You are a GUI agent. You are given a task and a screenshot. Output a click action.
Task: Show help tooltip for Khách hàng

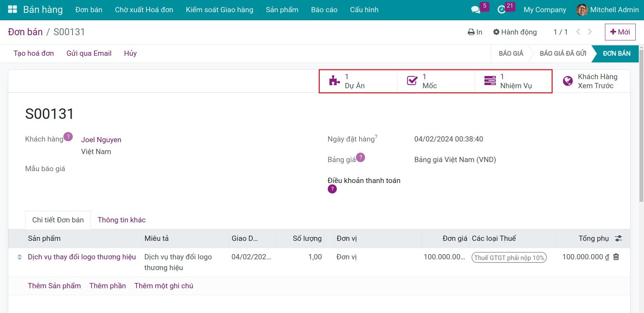(x=68, y=137)
